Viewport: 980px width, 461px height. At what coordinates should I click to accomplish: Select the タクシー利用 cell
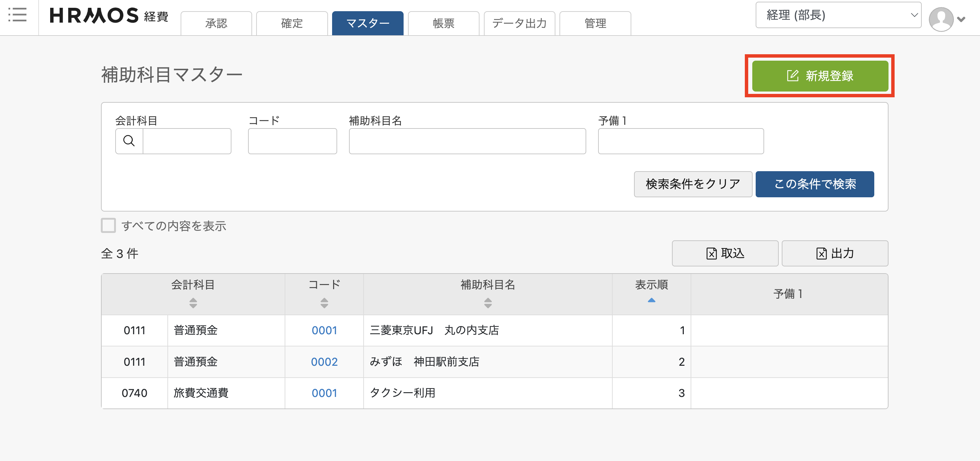coord(488,393)
